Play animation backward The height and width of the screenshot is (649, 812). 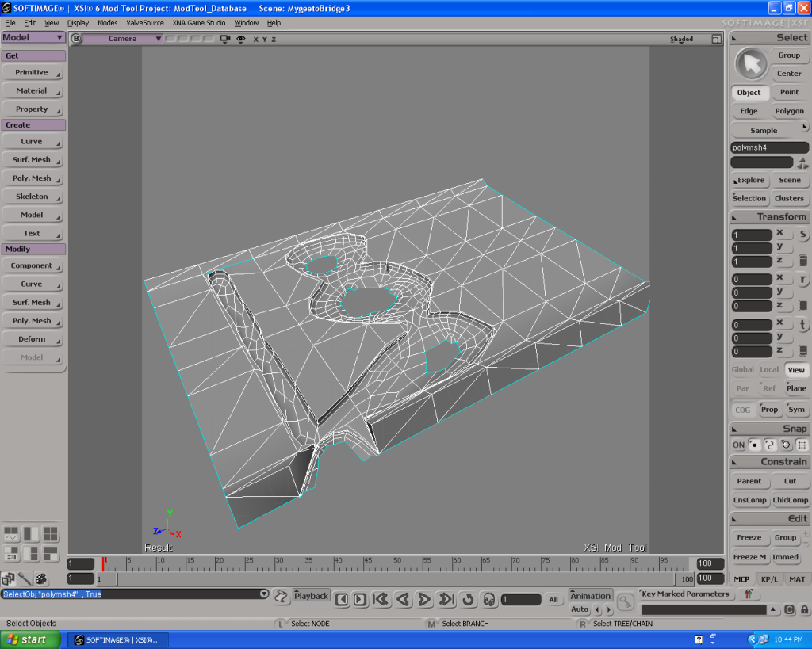click(x=403, y=599)
